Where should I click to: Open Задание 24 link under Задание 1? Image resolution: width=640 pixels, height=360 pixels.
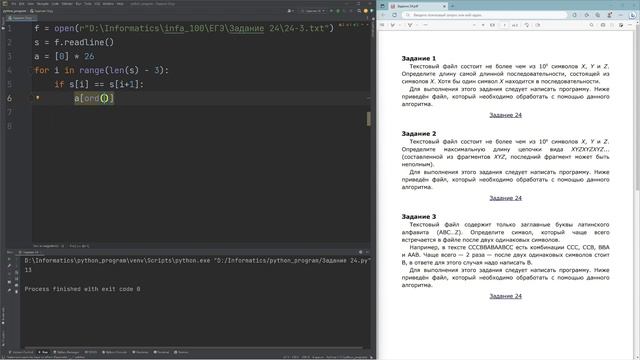pyautogui.click(x=505, y=115)
